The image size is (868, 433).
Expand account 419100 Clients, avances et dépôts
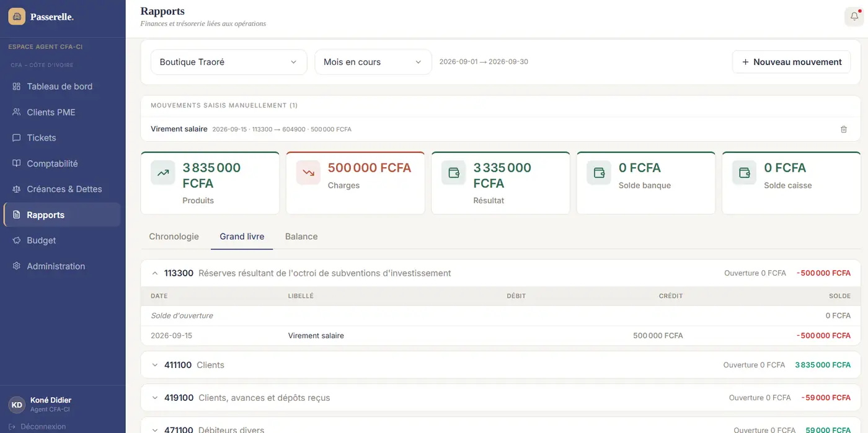coord(500,398)
